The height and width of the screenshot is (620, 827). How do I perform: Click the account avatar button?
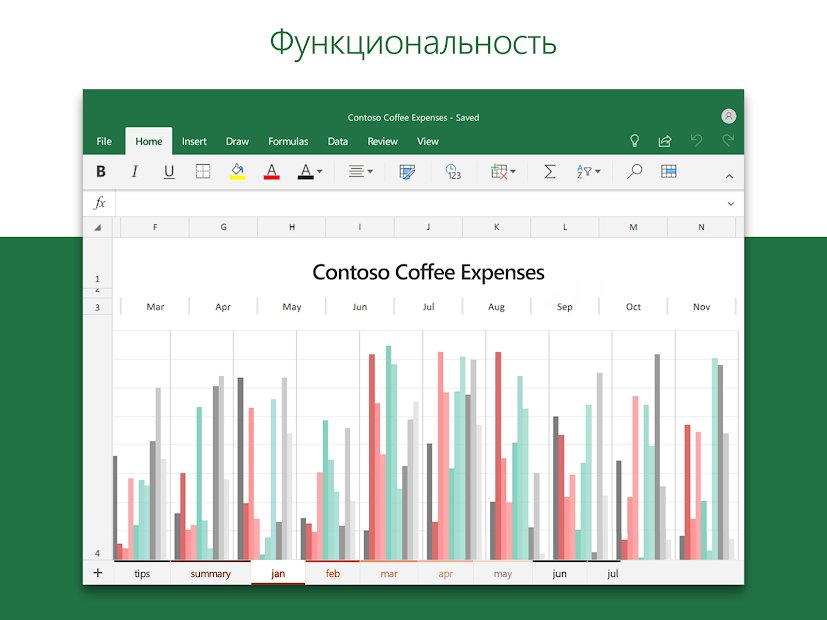729,116
